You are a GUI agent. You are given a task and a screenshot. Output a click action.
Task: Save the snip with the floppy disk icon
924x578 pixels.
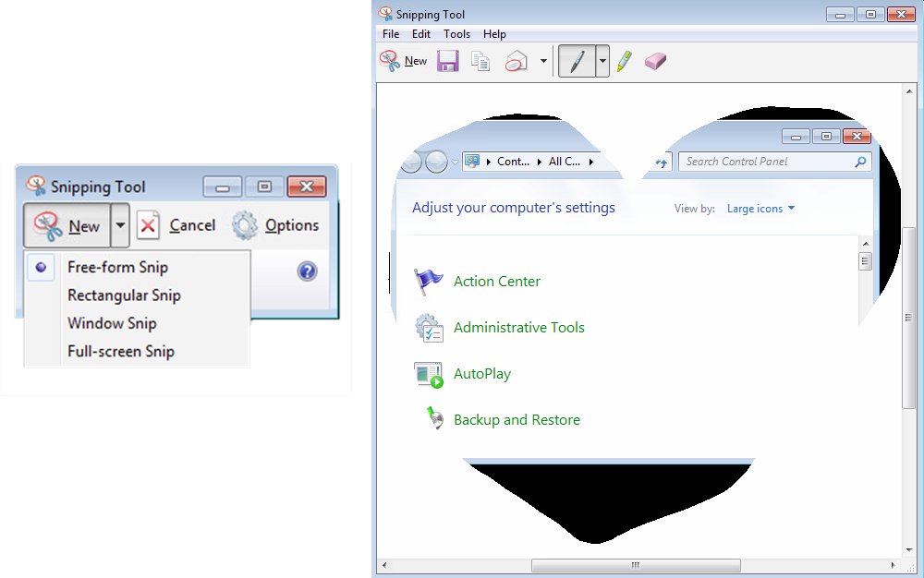(x=448, y=61)
